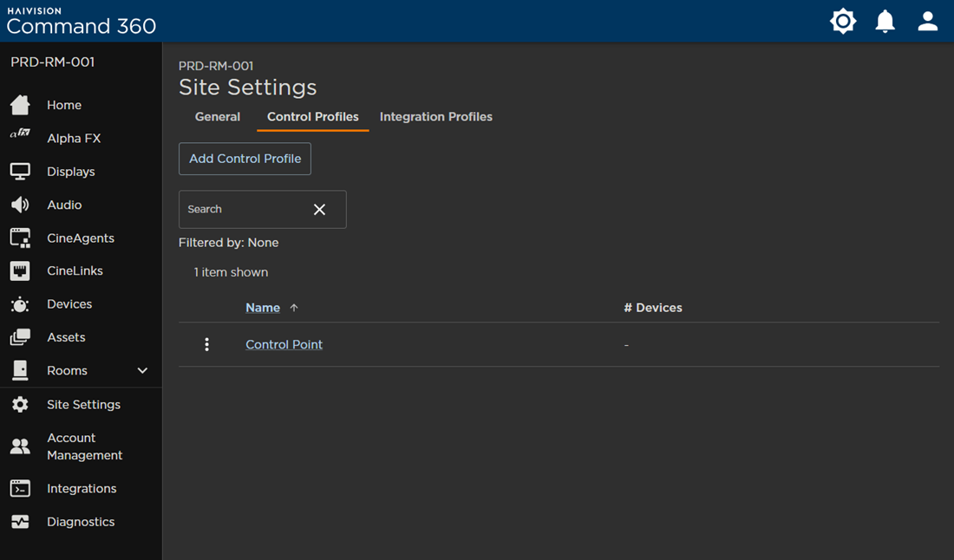Viewport: 954px width, 560px height.
Task: Click the Site Settings gear icon
Action: [20, 404]
